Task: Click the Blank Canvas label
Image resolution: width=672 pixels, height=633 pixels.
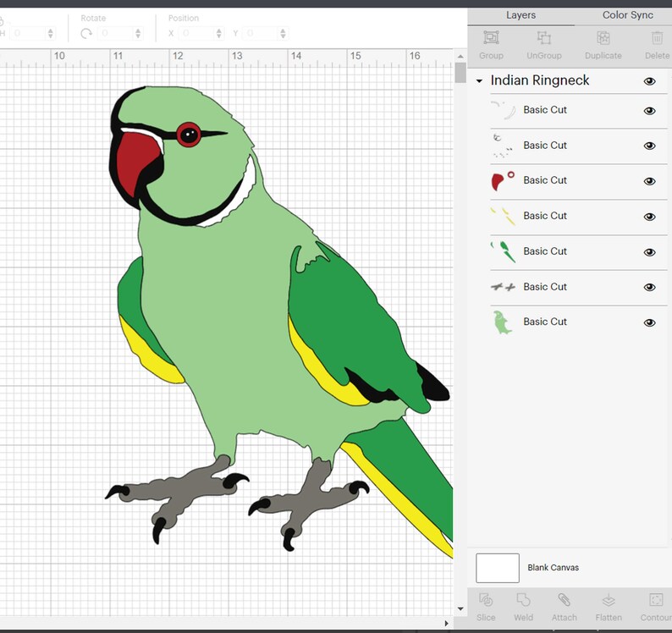Action: point(553,568)
